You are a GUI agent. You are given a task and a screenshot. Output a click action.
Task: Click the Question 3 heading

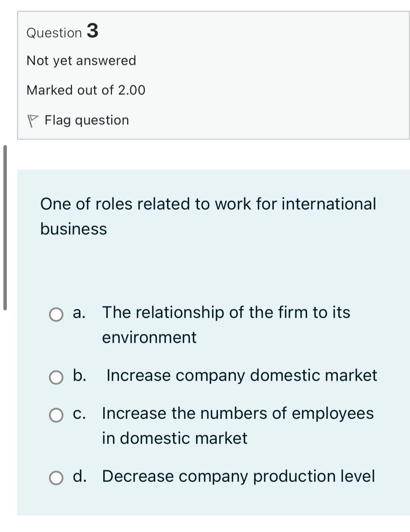click(x=62, y=32)
